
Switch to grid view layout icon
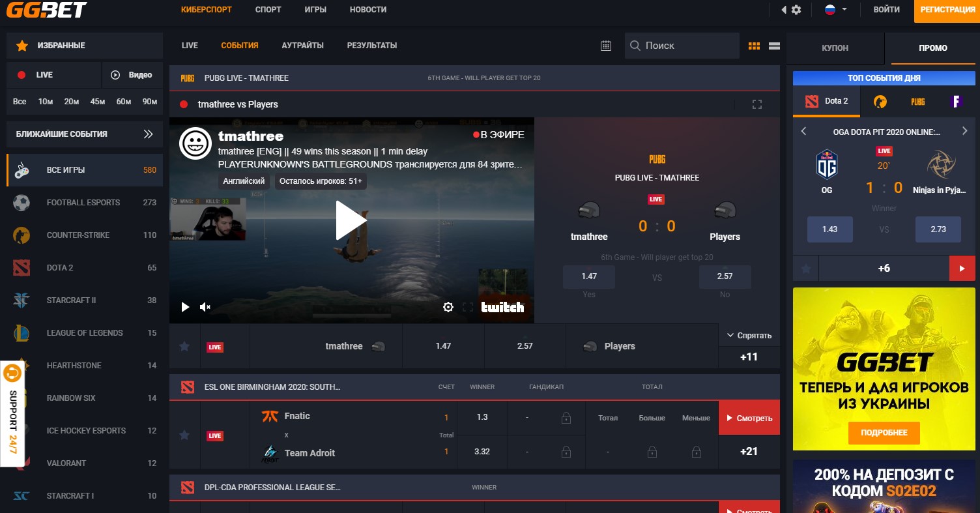(754, 46)
